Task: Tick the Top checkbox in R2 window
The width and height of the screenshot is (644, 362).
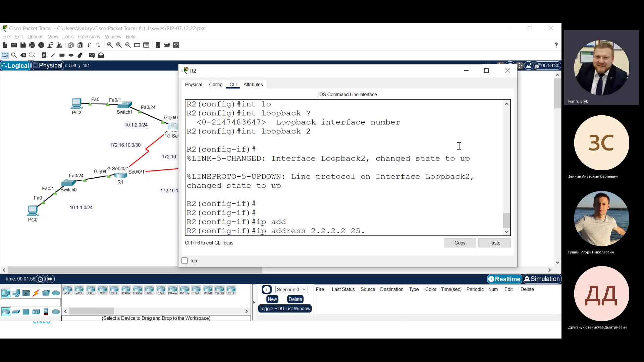Action: click(184, 261)
